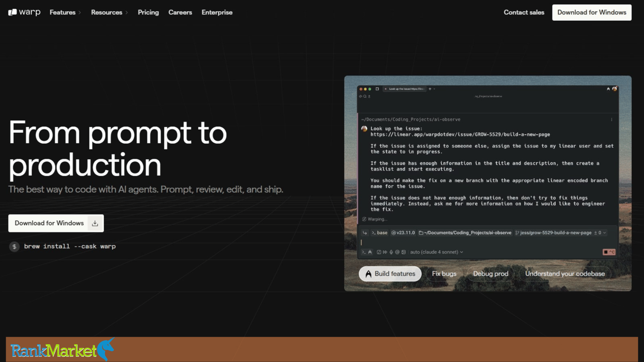Image resolution: width=644 pixels, height=362 pixels.
Task: Switch to agent mode 'A' icon
Action: click(x=370, y=252)
